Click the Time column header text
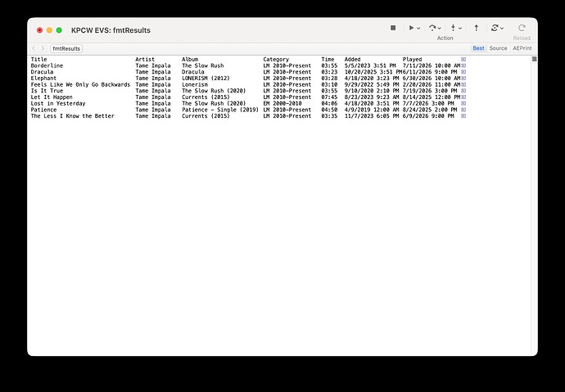 pyautogui.click(x=328, y=60)
